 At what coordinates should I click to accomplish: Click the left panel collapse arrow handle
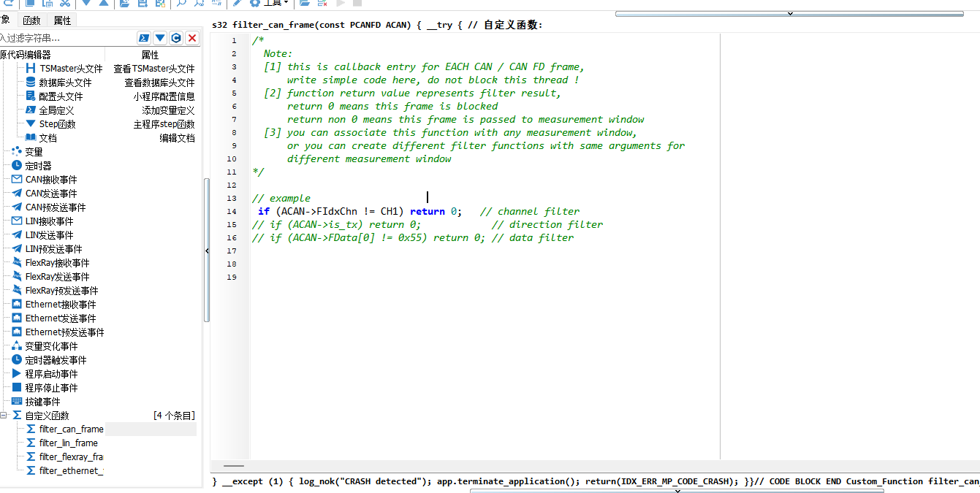[x=207, y=251]
